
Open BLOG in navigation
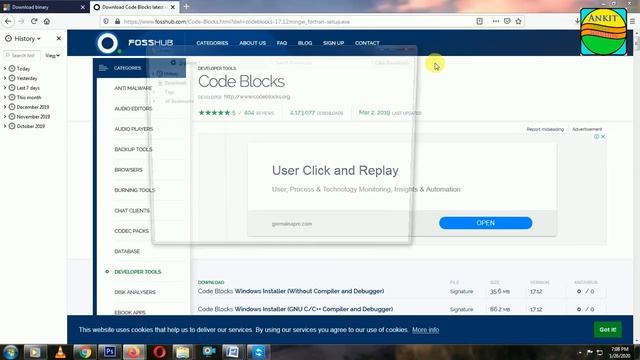click(x=305, y=43)
